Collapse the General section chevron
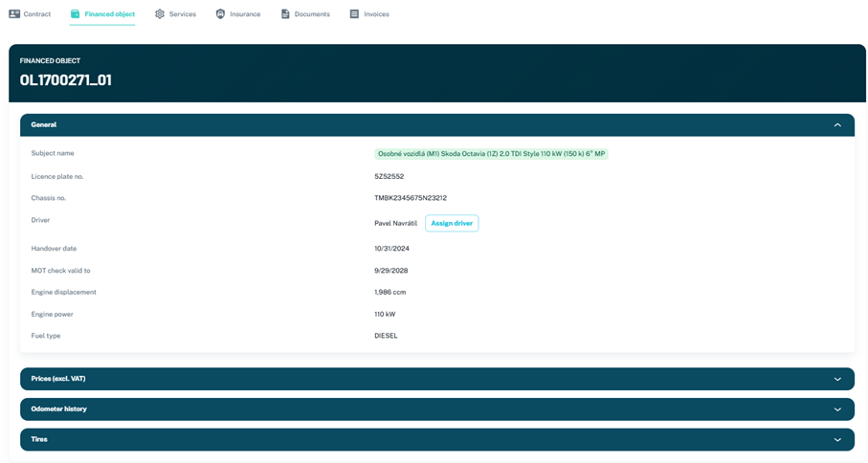The image size is (868, 463). pos(837,125)
